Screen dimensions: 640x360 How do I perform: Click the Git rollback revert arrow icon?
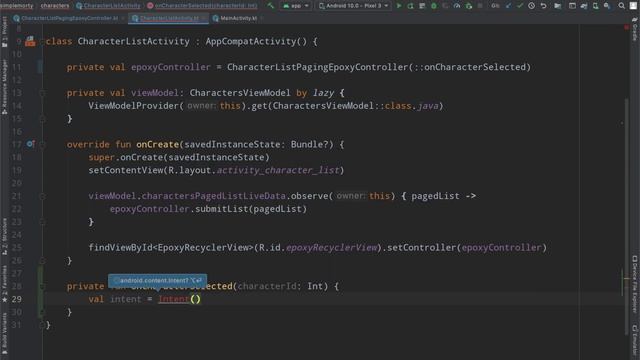[x=543, y=6]
